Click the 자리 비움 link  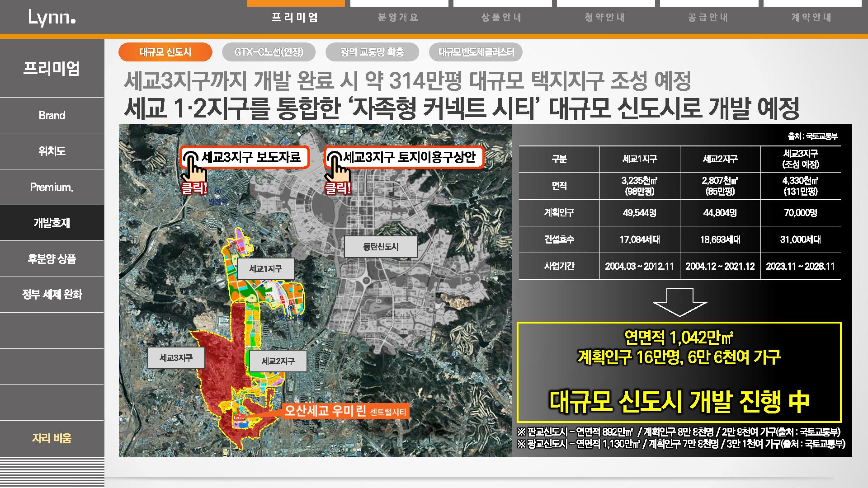click(x=52, y=438)
